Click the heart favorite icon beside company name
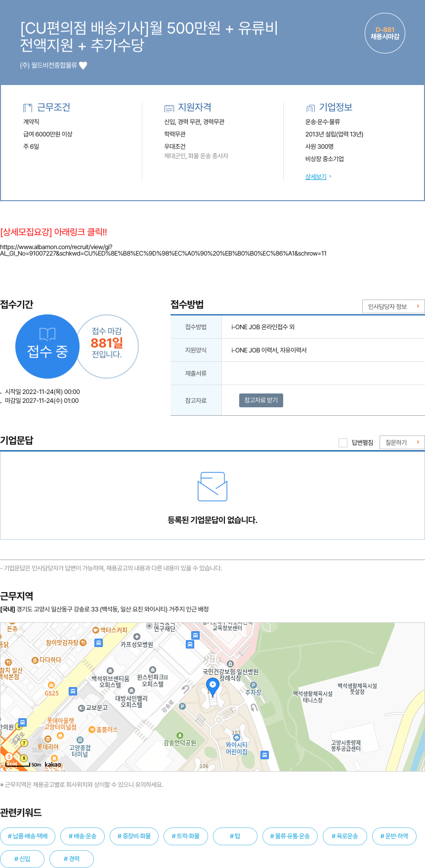This screenshot has width=425, height=868. coord(83,65)
